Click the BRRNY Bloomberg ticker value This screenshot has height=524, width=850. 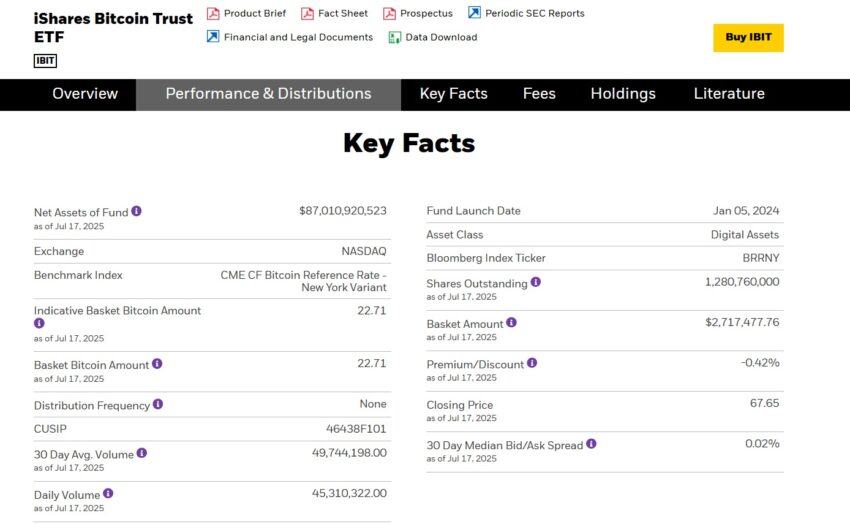761,258
